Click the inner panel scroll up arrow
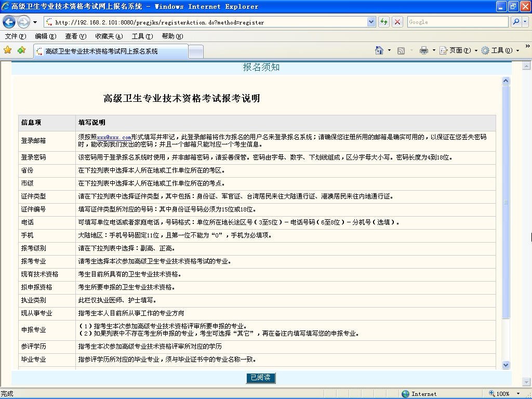This screenshot has height=399, width=532. 506,81
